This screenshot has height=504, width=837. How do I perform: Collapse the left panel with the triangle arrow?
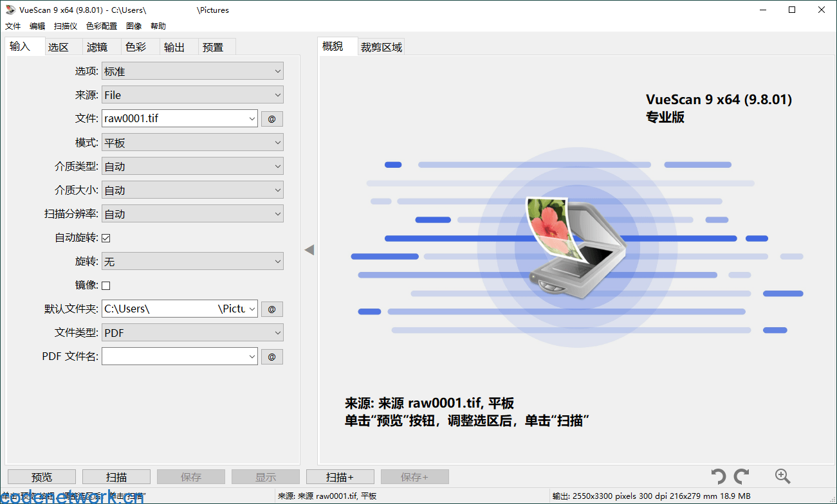(309, 249)
